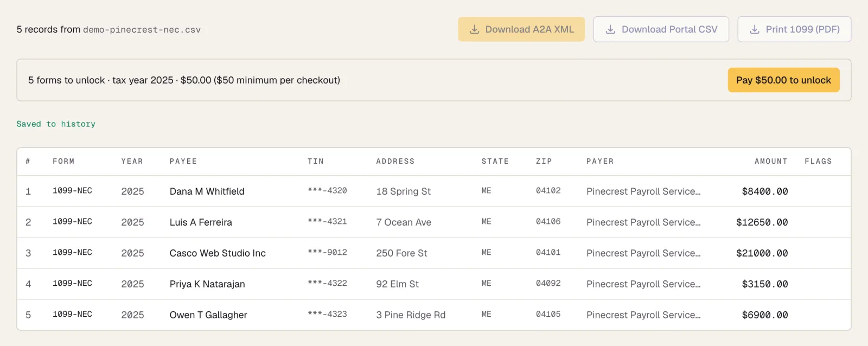Click the PAYEE column header
868x346 pixels.
[x=183, y=162]
